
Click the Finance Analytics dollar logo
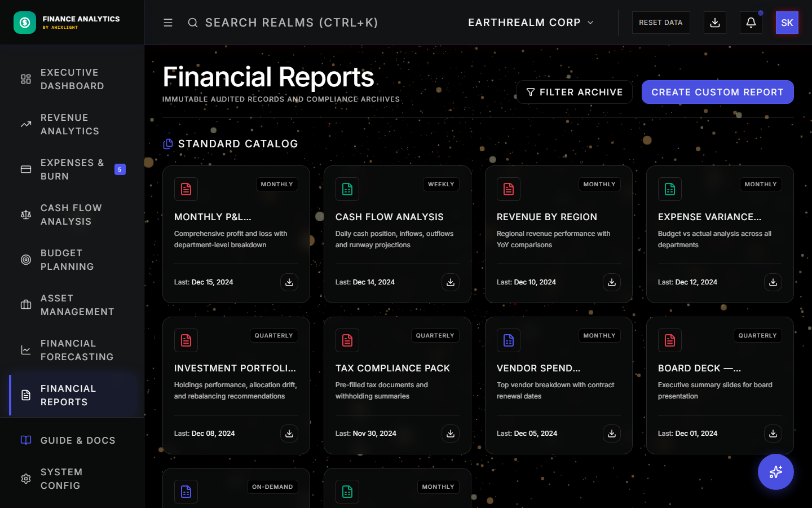coord(25,23)
